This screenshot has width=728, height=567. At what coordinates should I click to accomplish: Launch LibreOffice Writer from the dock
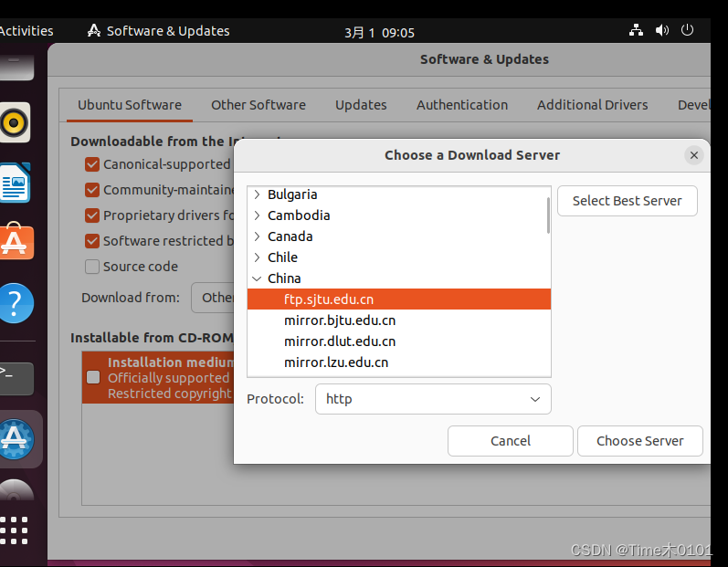tap(15, 183)
